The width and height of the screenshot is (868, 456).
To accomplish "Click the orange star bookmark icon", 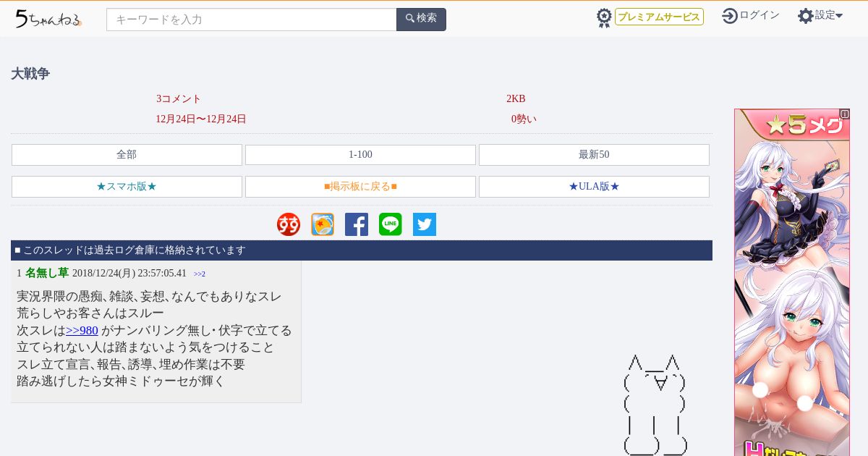I will point(323,224).
